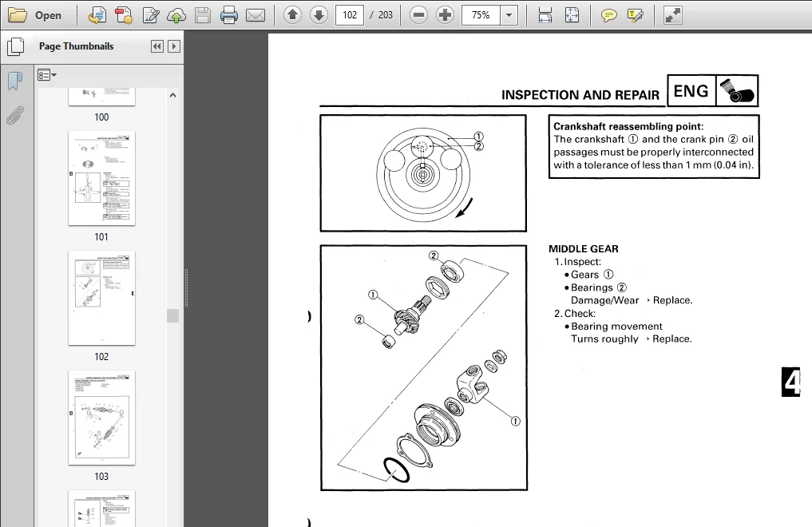812x527 pixels.
Task: Click the zoom percentage field 75%
Action: [x=481, y=15]
